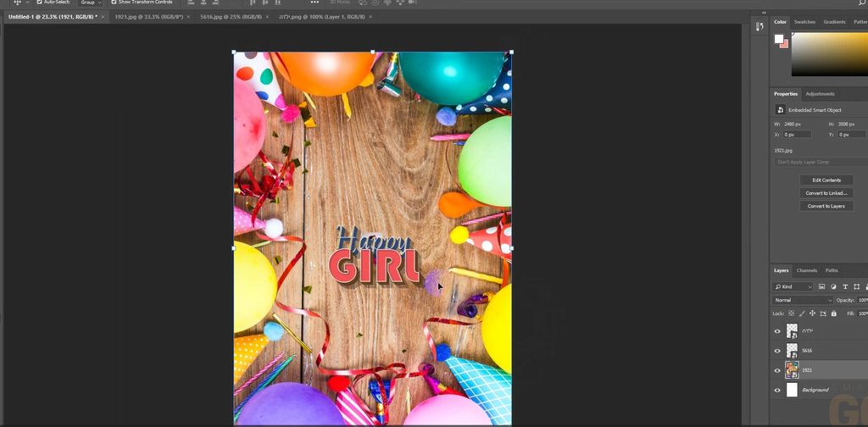Screen dimensions: 868x427
Task: Filter layers by adjustment layer icon
Action: tap(833, 286)
